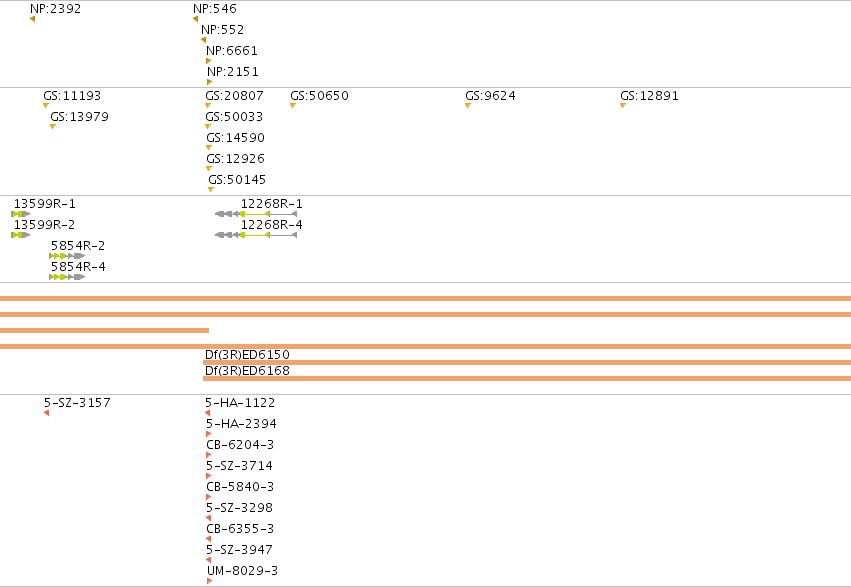Screen dimensions: 851x587
Task: Click the 5-SZ-3157 label
Action: coord(77,403)
